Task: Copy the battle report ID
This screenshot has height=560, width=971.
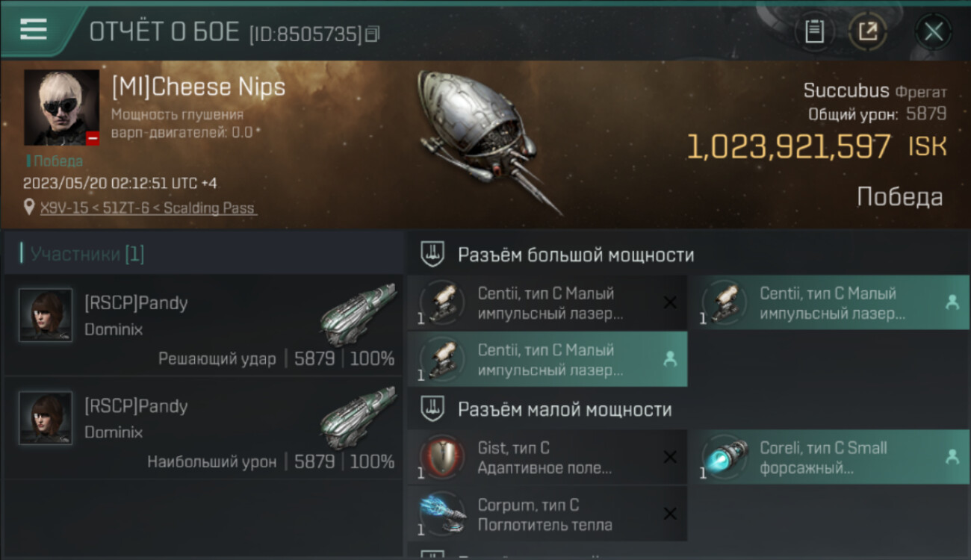Action: click(373, 34)
